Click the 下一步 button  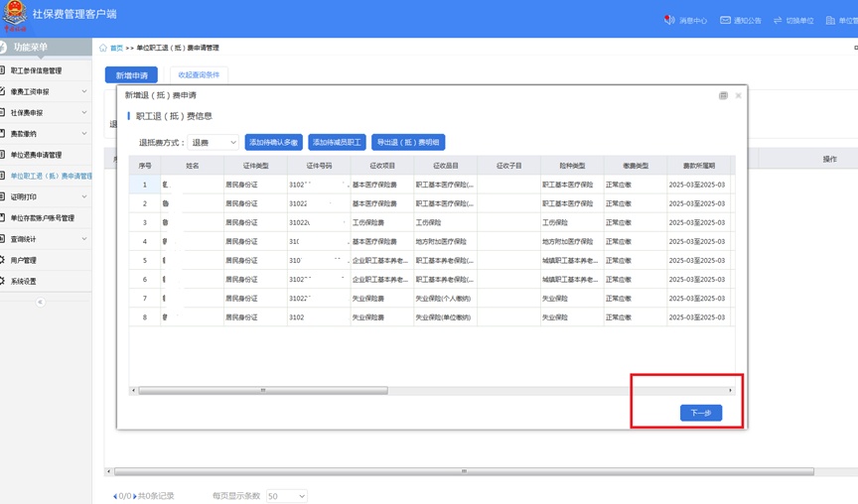(701, 413)
